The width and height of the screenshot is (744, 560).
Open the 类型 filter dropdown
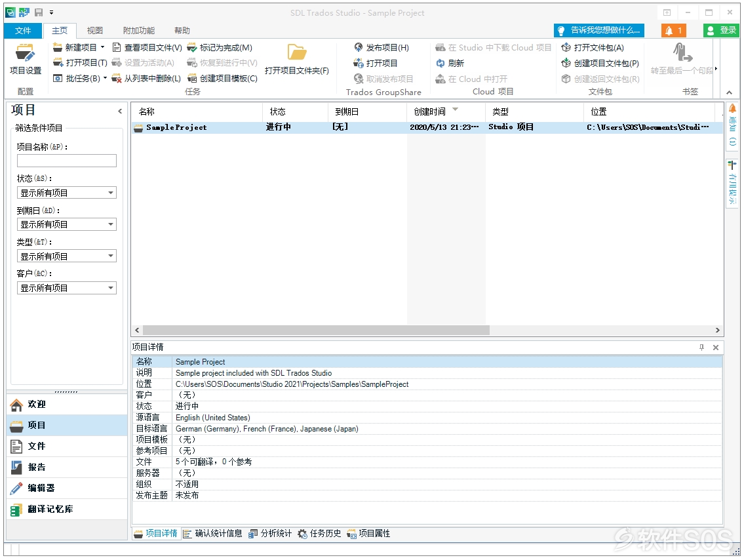click(x=66, y=256)
